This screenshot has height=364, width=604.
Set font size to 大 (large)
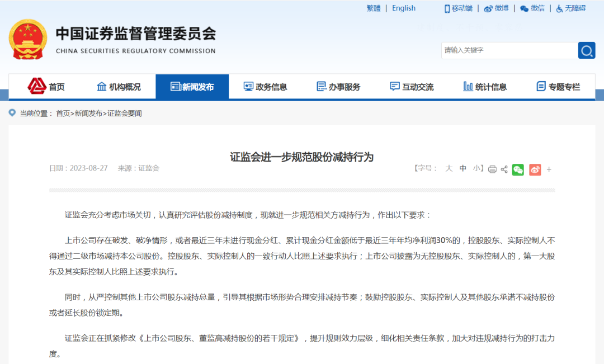[449, 168]
